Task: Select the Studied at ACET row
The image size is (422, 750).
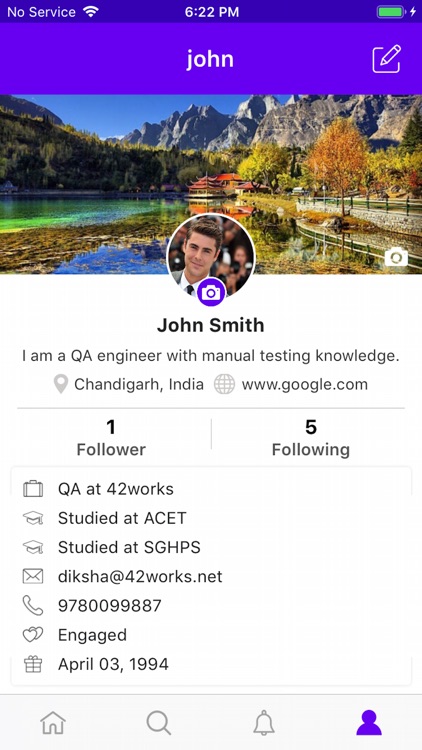Action: tap(211, 518)
